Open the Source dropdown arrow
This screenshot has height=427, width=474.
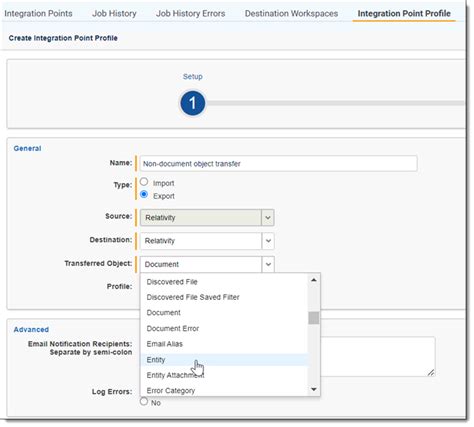268,218
